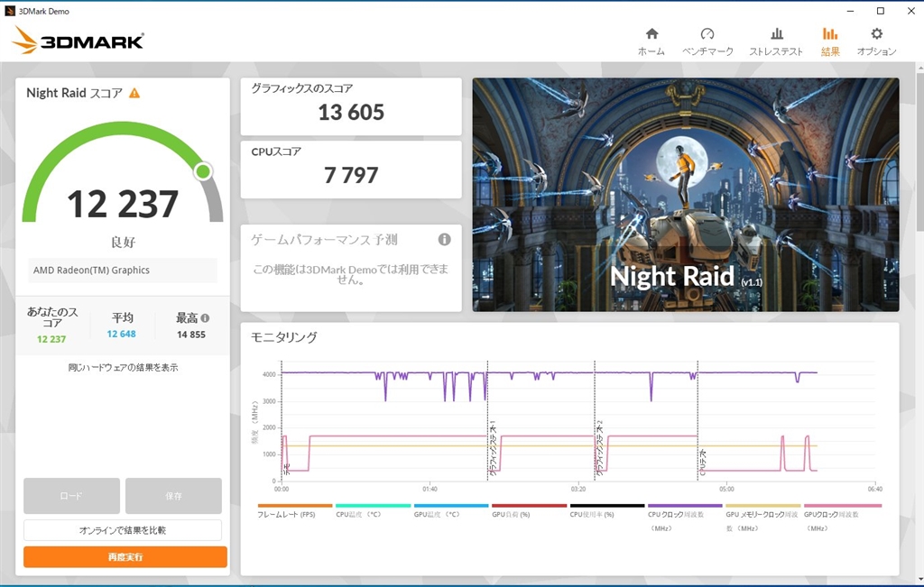Click the CPUテスト marker on chart
This screenshot has height=587, width=924.
pos(703,462)
